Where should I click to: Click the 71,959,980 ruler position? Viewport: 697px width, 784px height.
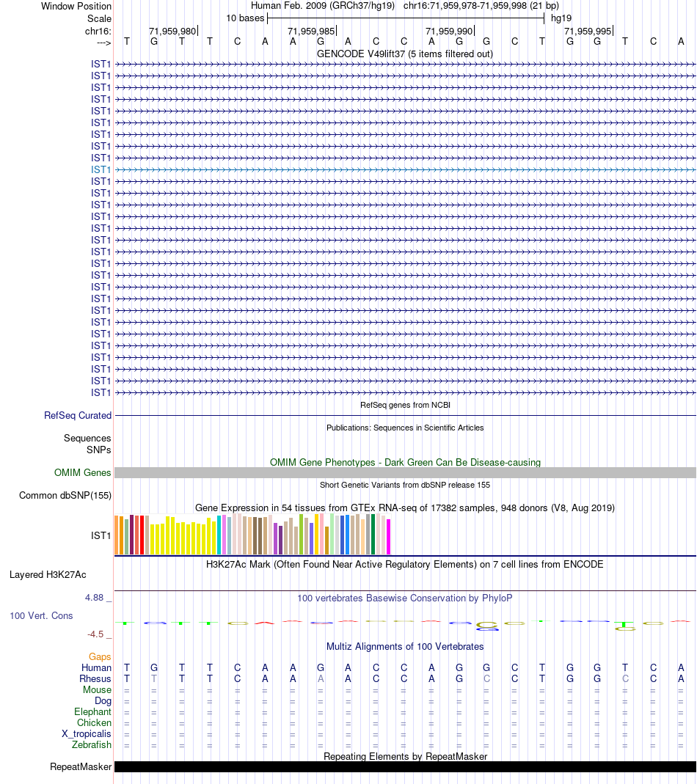172,31
